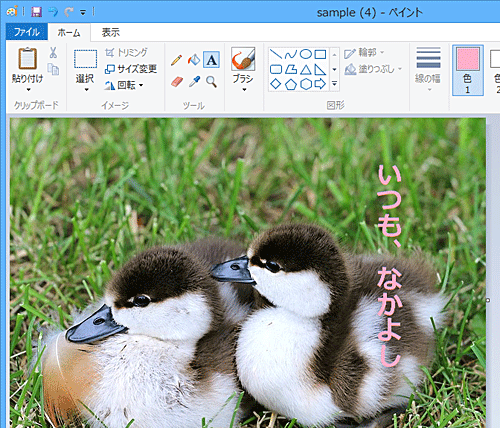Click the Redo arrow in title bar
500x428 pixels.
click(x=69, y=12)
